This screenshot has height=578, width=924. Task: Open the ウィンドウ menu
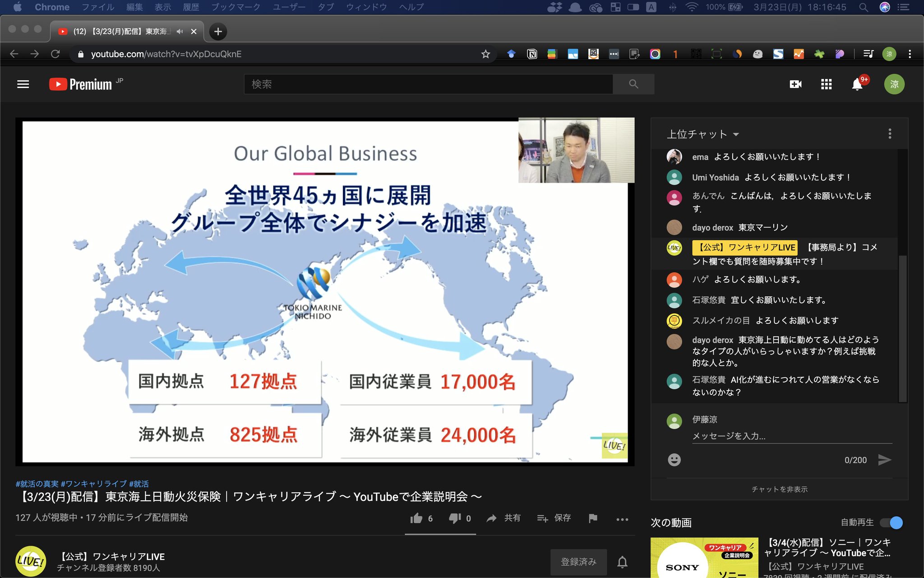[x=366, y=7]
